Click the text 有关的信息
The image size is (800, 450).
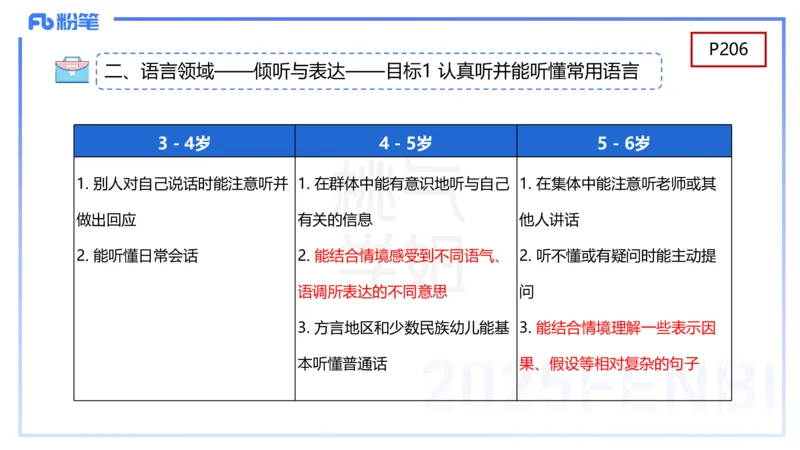tap(335, 220)
